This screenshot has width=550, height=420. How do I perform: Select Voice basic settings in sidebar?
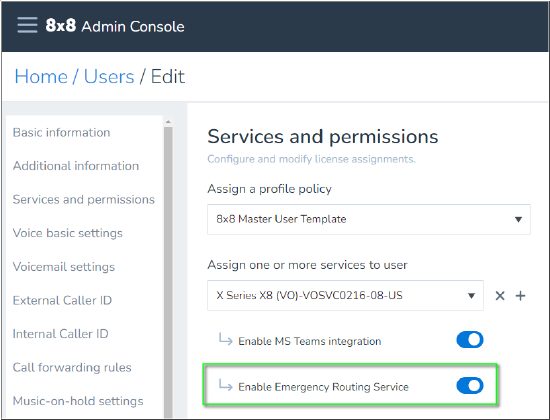[x=68, y=233]
